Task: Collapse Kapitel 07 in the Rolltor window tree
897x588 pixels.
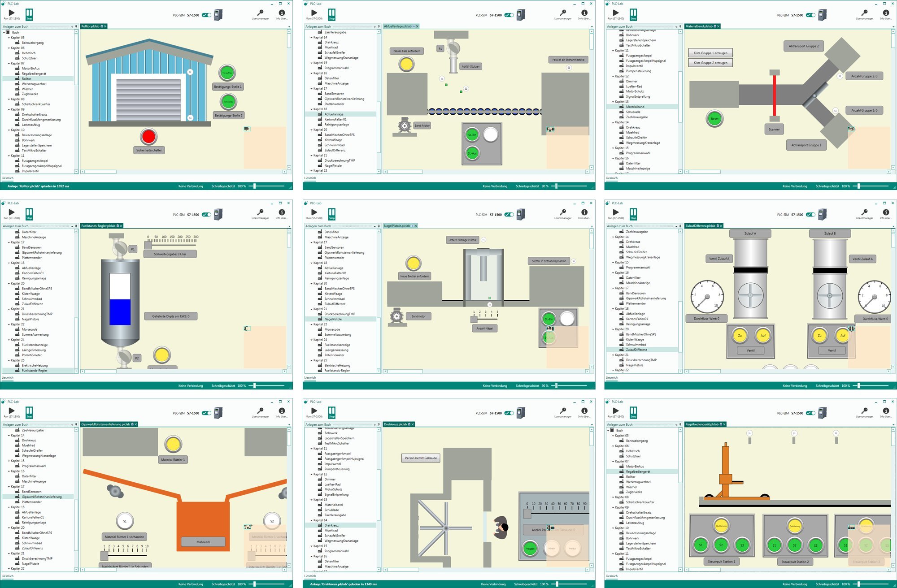Action: (x=9, y=63)
